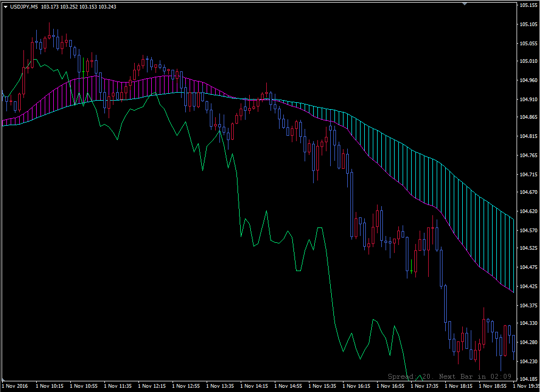
Task: Open the chart menu triangle beside USDJPY,M5
Action: [5, 7]
